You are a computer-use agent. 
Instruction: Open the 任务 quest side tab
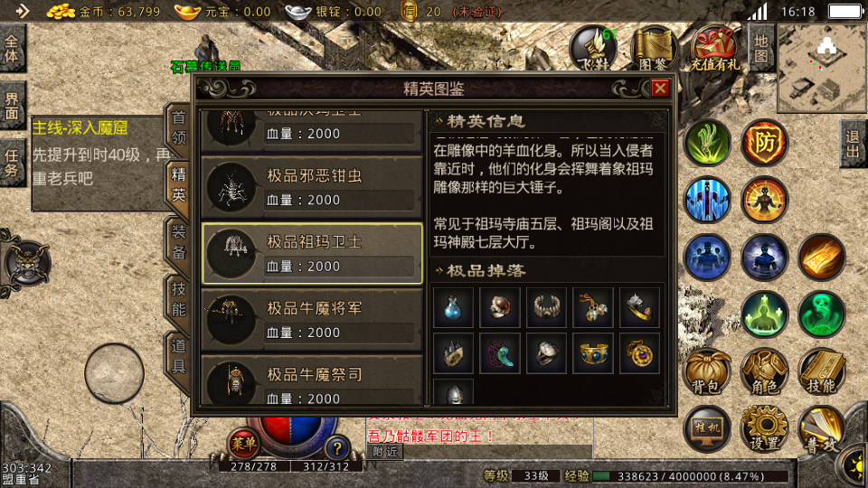pos(12,164)
